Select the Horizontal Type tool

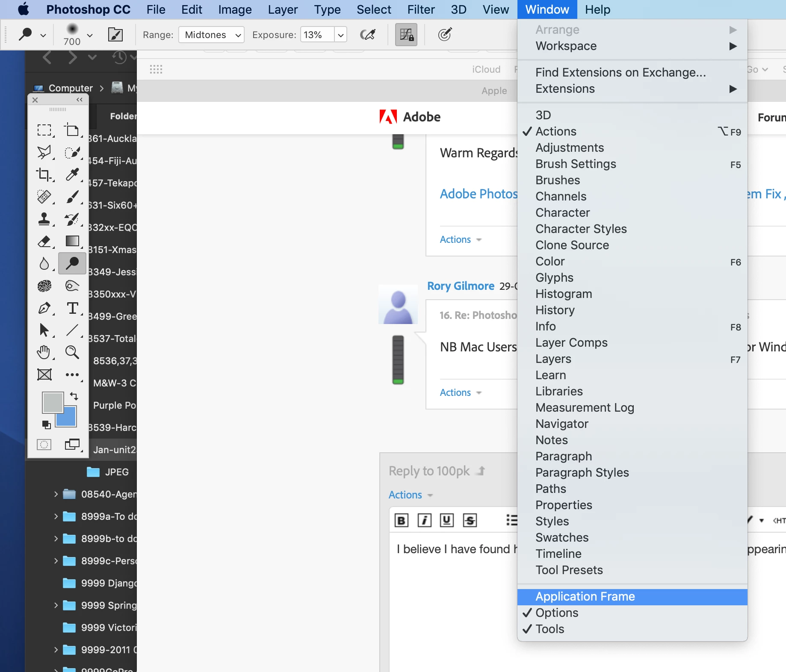click(72, 308)
